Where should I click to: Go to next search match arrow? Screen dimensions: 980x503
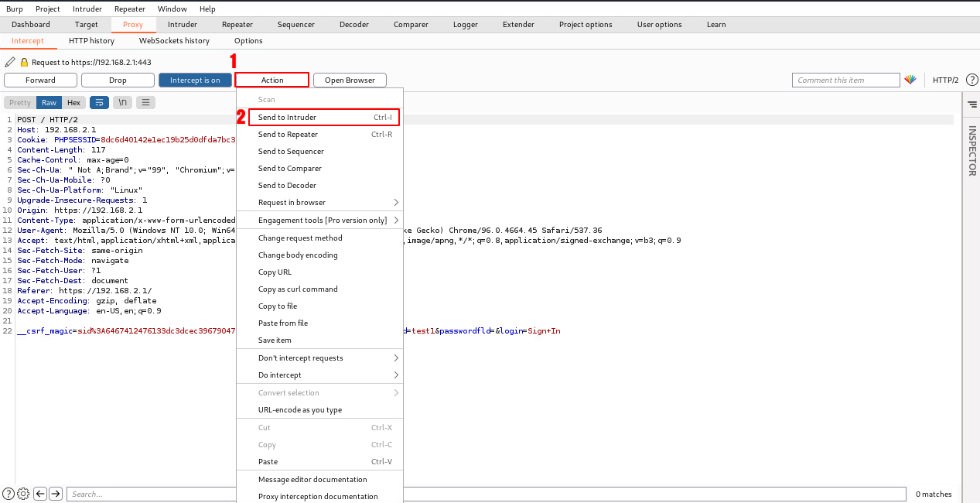(55, 494)
